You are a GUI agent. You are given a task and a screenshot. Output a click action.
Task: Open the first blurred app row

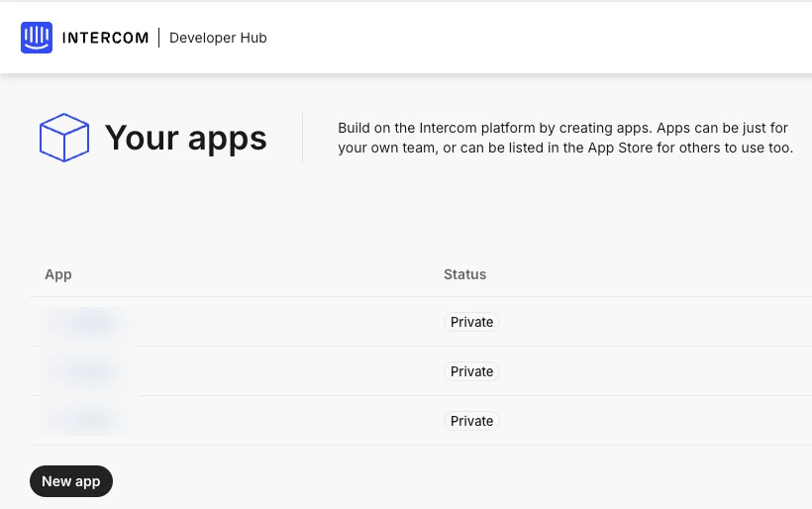pyautogui.click(x=421, y=322)
